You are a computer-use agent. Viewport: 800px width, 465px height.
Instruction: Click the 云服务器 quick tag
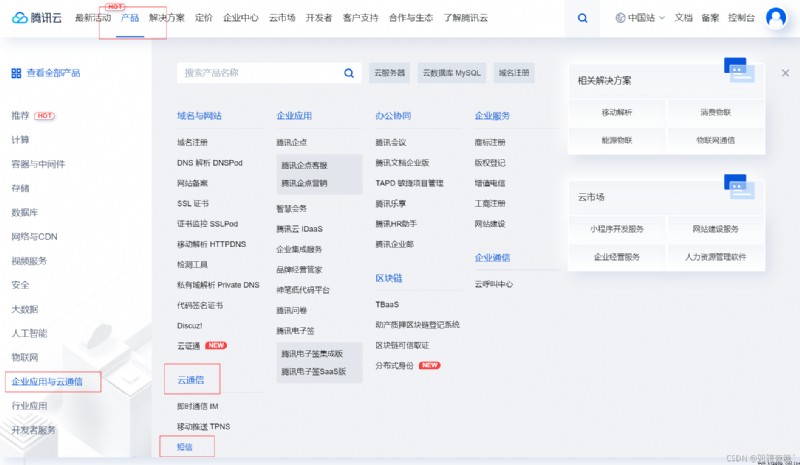pos(390,73)
